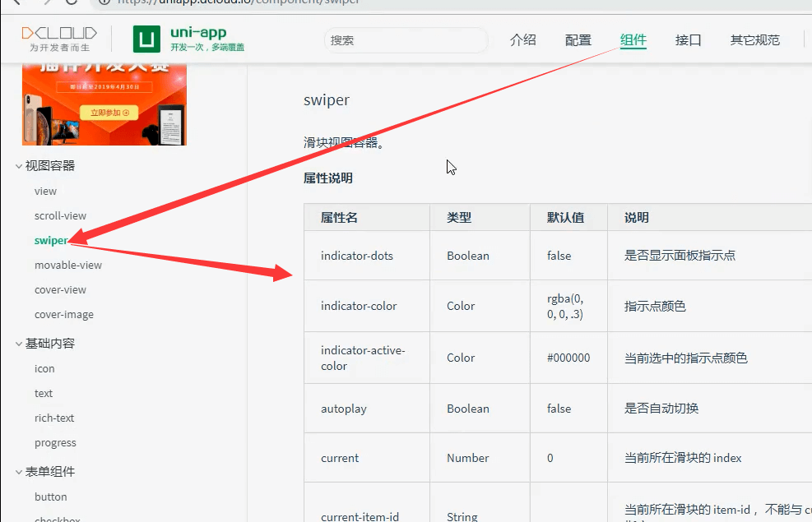Open the 其它规范 navigation tab
Image resolution: width=812 pixels, height=522 pixels.
(754, 39)
